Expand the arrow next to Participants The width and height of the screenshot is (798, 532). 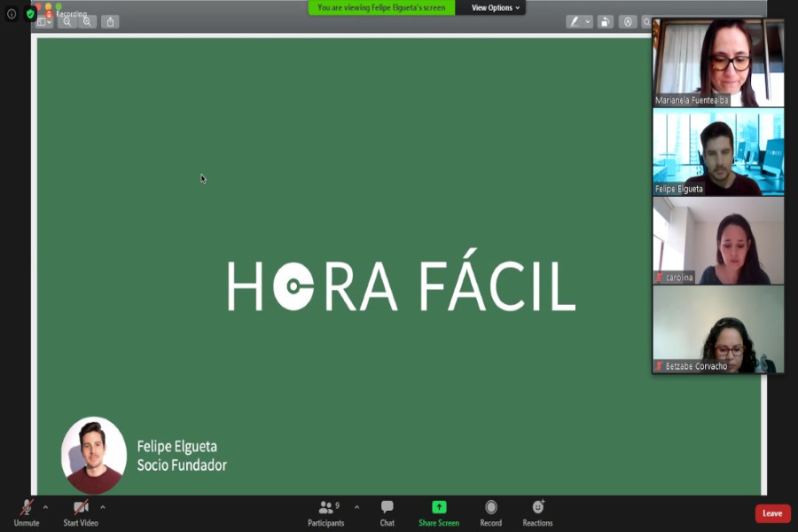(x=356, y=507)
